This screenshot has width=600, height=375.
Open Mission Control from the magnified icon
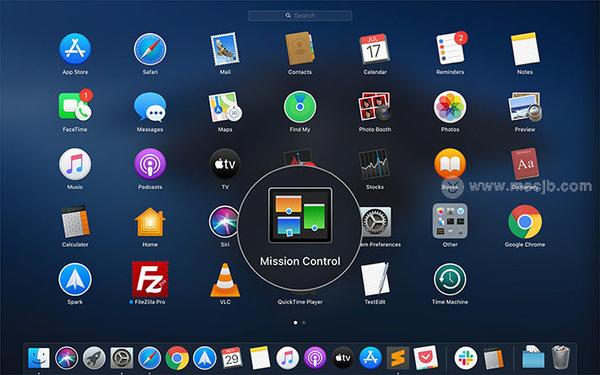pyautogui.click(x=300, y=216)
